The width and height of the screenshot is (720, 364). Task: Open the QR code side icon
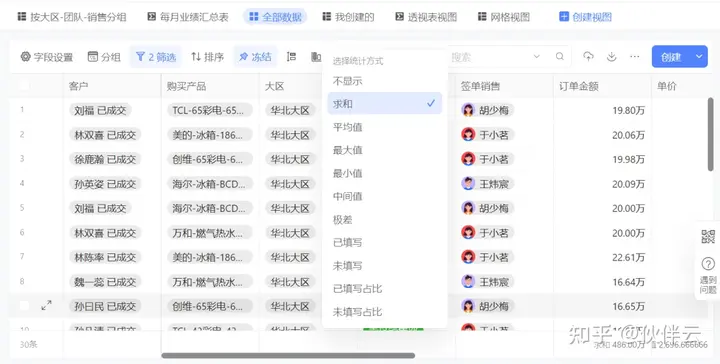708,237
